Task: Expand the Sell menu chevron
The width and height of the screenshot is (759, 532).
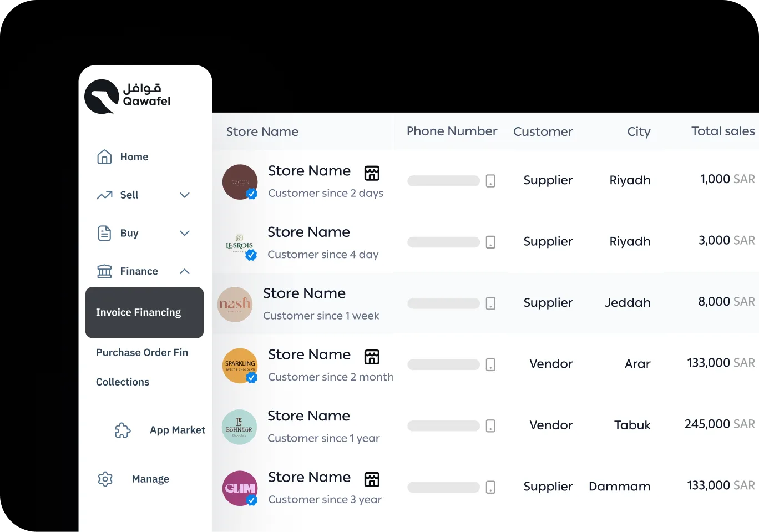Action: pos(185,195)
